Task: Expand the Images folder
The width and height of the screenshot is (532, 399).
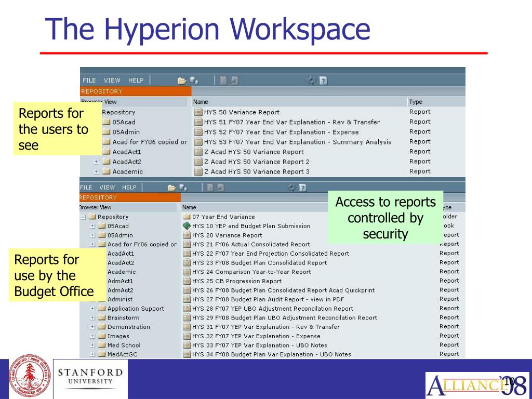Action: pyautogui.click(x=92, y=336)
